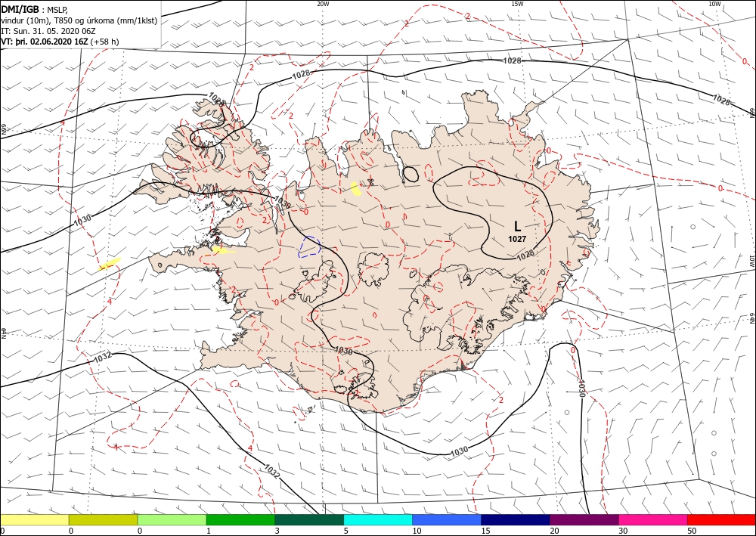
Task: Click the '1032' isobar label on west edge
Action: tap(102, 358)
